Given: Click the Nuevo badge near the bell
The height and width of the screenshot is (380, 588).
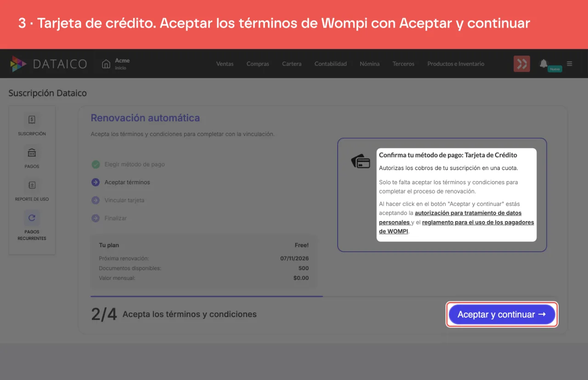Looking at the screenshot, I should [555, 69].
